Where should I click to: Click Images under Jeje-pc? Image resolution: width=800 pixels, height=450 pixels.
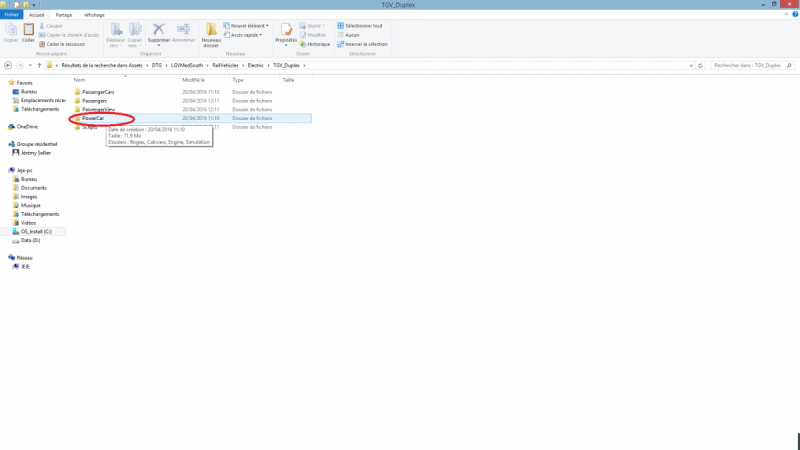[29, 196]
